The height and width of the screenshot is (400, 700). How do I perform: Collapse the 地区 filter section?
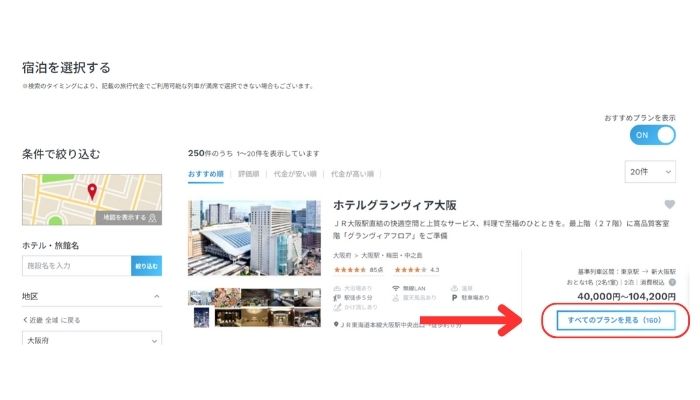click(157, 296)
